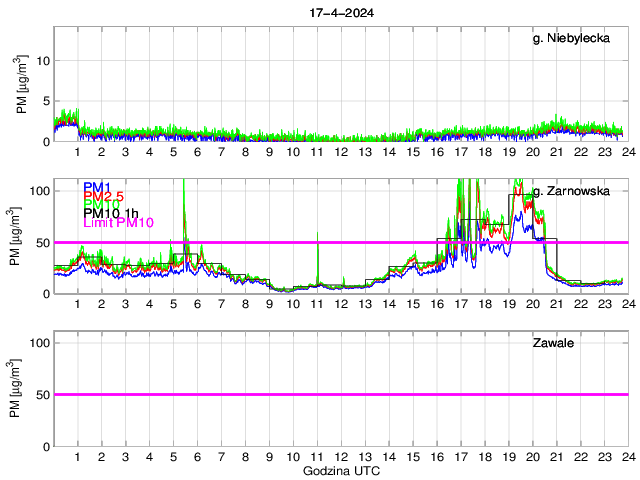The width and height of the screenshot is (640, 480).
Task: Click hour 24 tick on the top panel axis
Action: pos(627,152)
